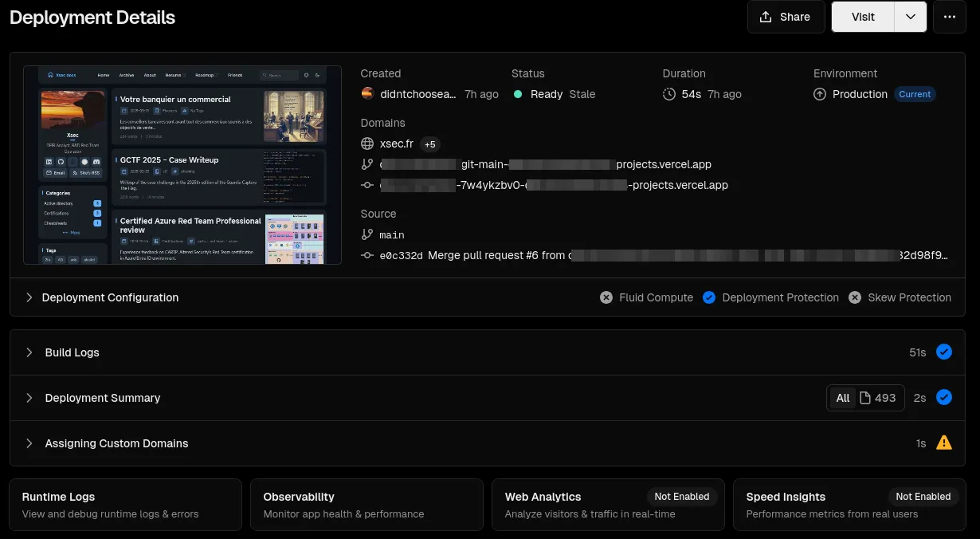Screen dimensions: 980x539
Task: Click the Skew Protection disabled indicator
Action: tap(855, 297)
